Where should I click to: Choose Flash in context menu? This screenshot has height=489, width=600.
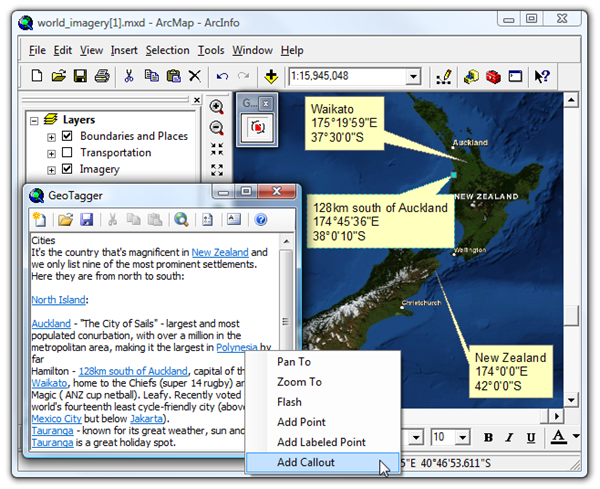click(x=322, y=402)
